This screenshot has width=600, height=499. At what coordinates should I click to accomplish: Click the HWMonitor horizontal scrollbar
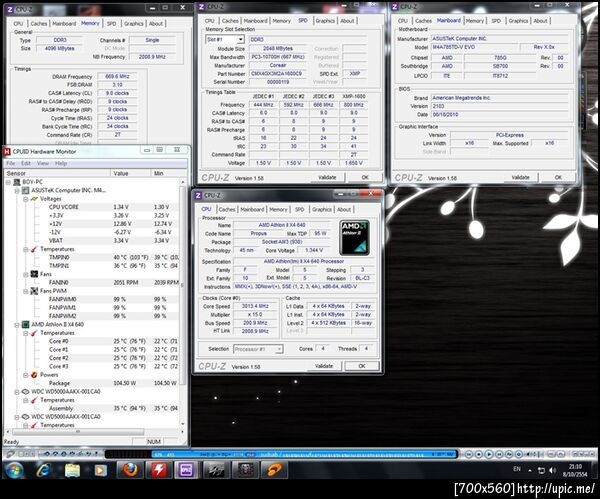coord(78,432)
